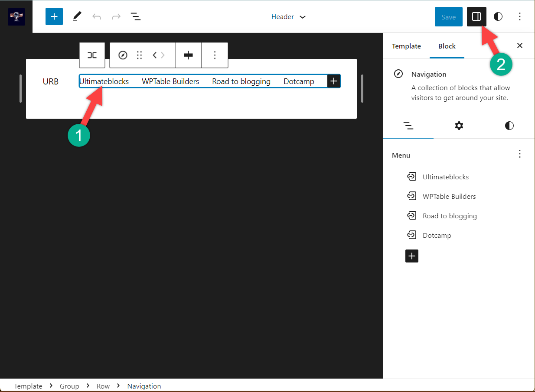This screenshot has height=392, width=535.
Task: Click the Navigation block type icon
Action: click(123, 55)
